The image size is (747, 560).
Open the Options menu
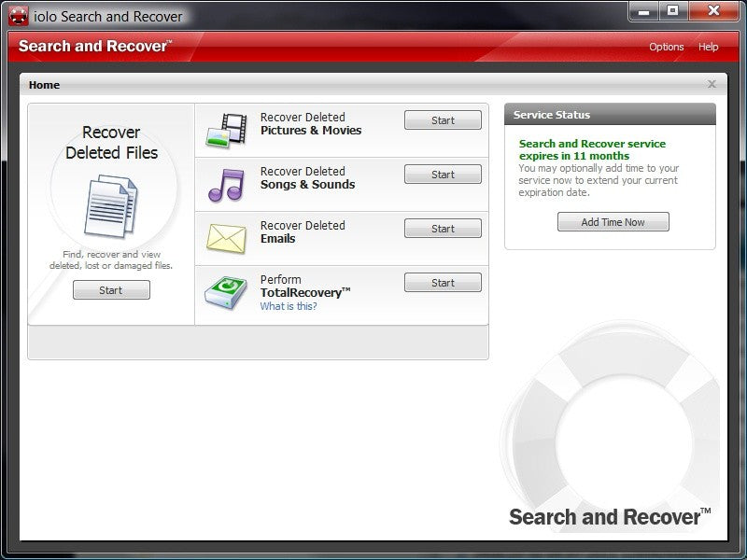tap(667, 47)
